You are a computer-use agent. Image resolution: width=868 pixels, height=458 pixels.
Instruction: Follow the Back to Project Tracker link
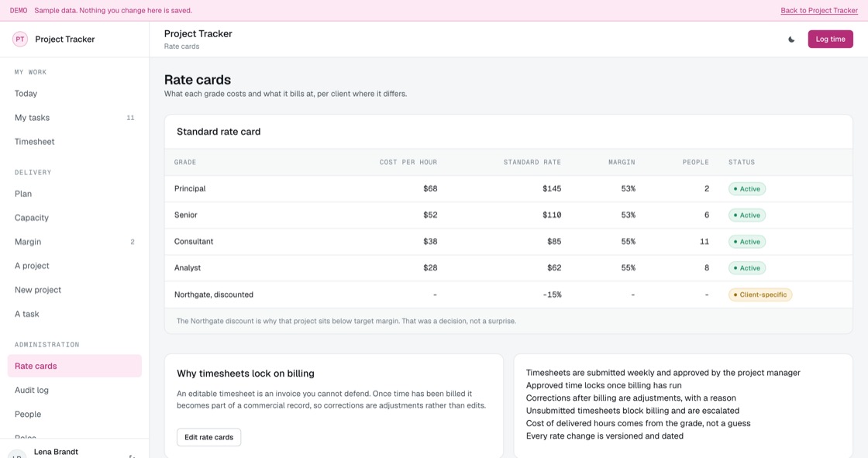pyautogui.click(x=818, y=11)
